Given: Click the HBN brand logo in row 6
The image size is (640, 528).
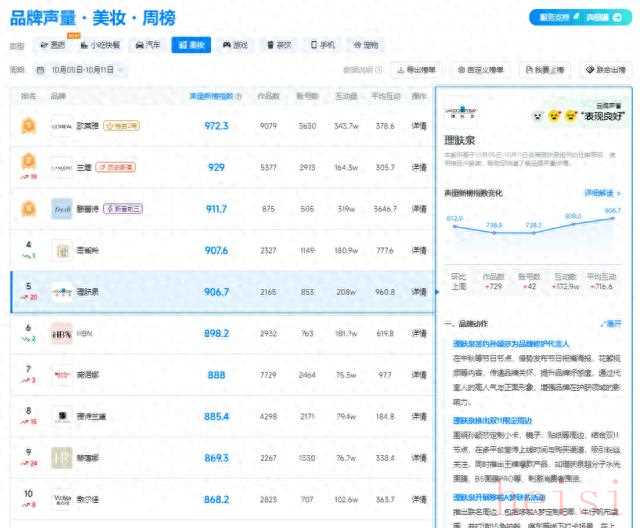Looking at the screenshot, I should pos(61,333).
